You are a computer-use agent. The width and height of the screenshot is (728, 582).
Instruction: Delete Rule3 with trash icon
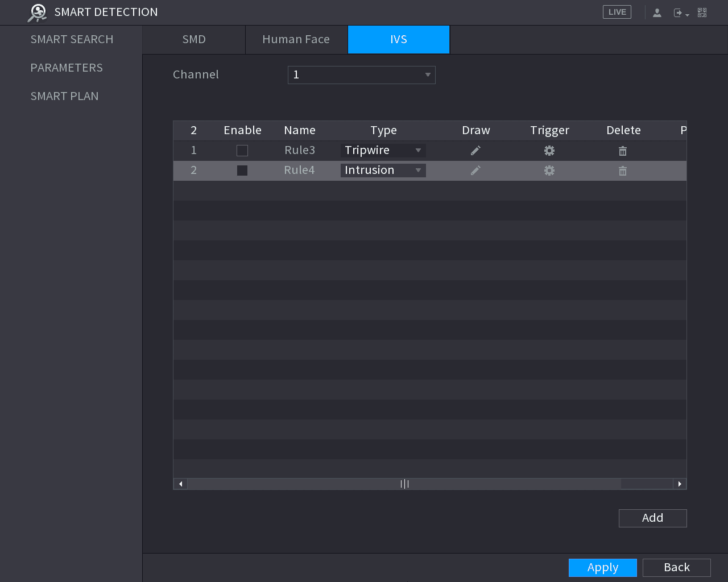coord(623,151)
